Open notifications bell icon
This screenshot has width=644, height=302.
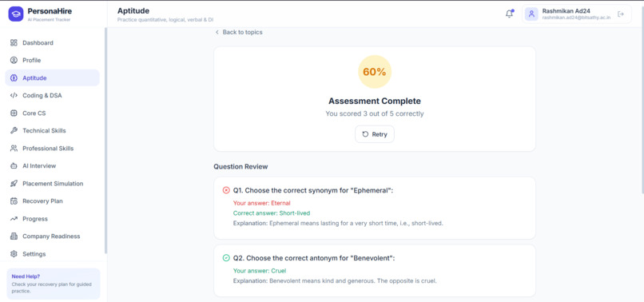[509, 14]
